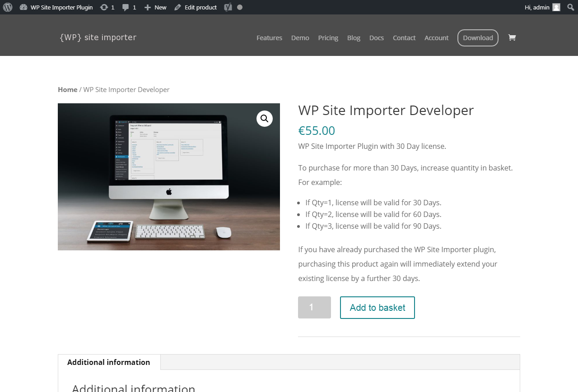Go to the Contact page
This screenshot has height=392, width=578.
404,38
